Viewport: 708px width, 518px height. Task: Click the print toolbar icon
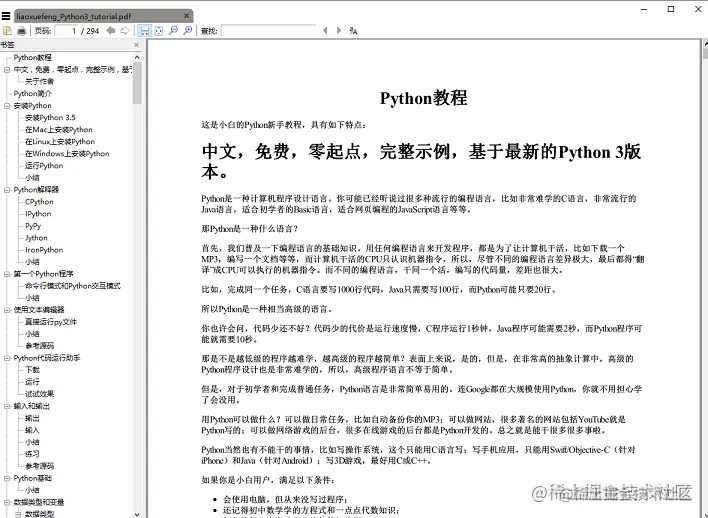coord(21,31)
